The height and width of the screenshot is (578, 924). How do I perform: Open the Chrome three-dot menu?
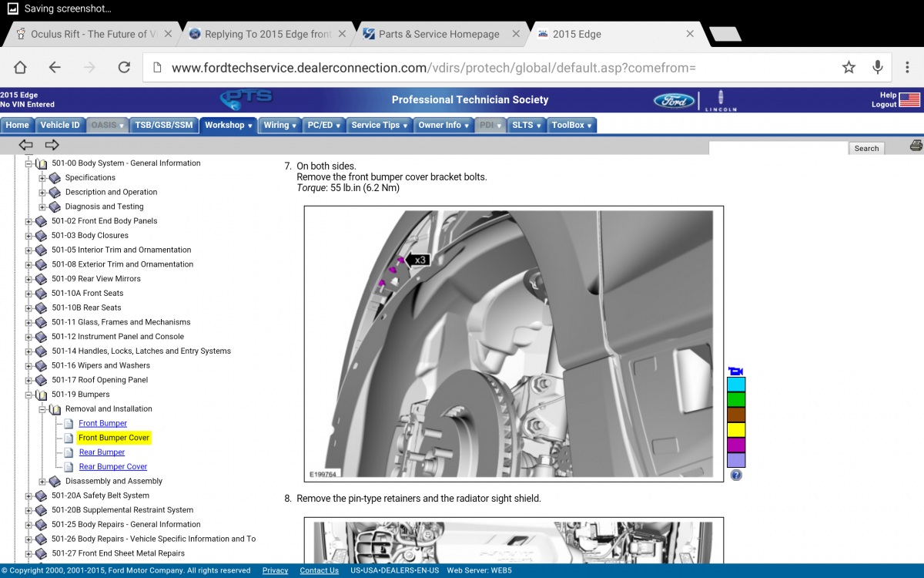pyautogui.click(x=907, y=68)
